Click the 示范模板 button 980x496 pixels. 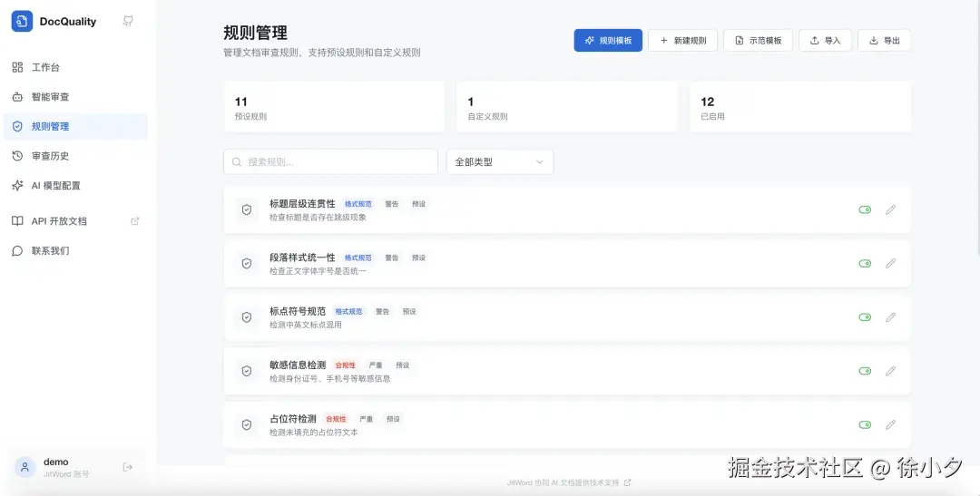point(758,41)
